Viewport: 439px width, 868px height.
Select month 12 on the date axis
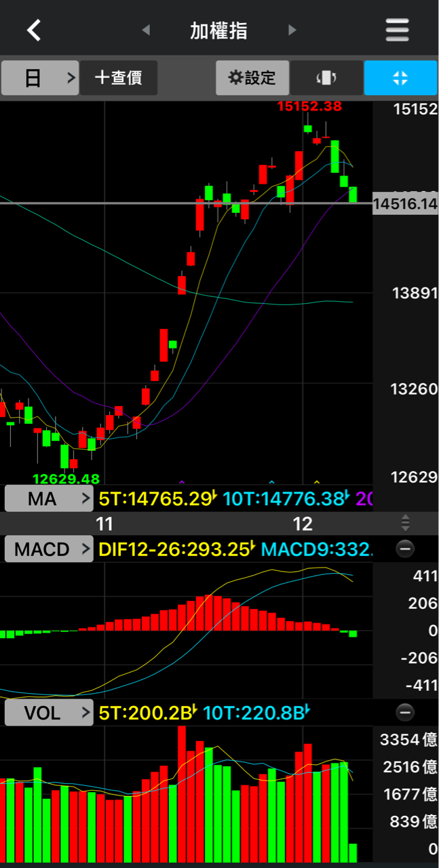pyautogui.click(x=303, y=524)
